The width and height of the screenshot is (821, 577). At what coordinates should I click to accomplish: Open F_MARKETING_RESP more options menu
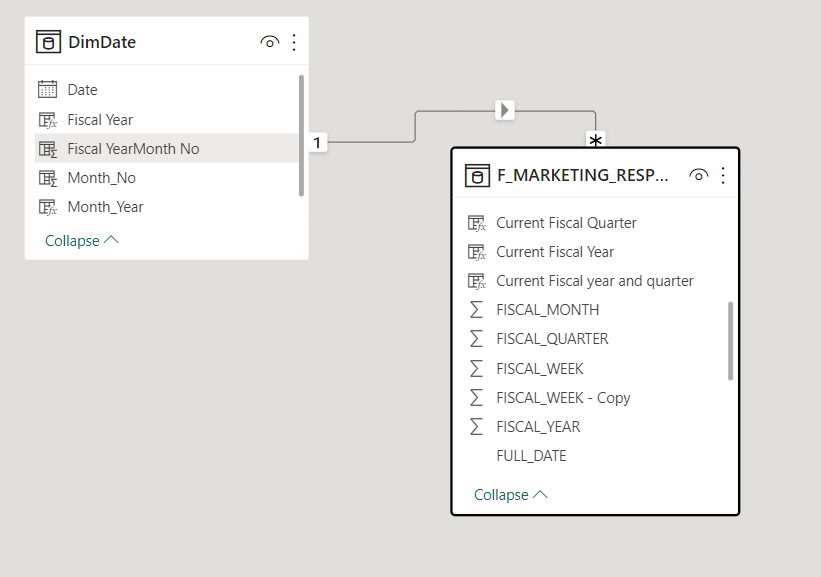coord(723,175)
